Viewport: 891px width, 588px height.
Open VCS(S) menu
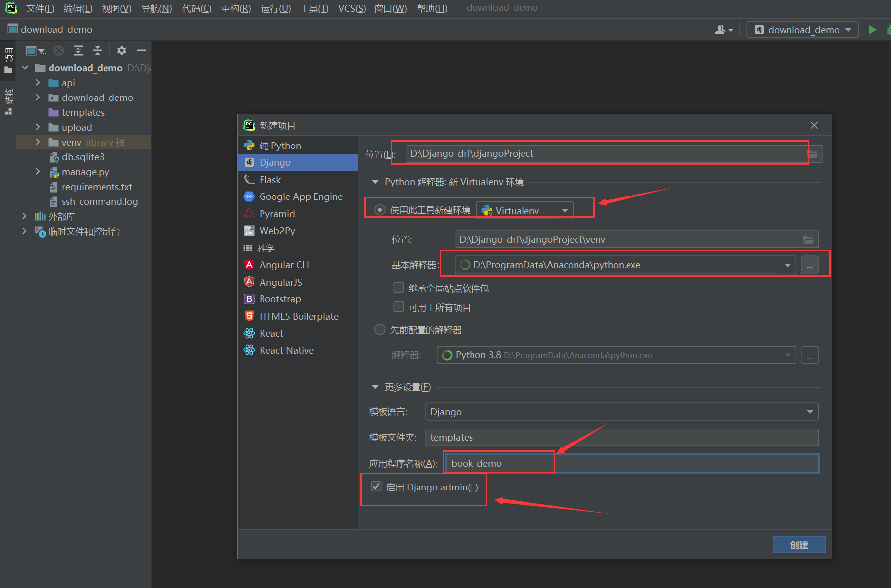pyautogui.click(x=352, y=8)
